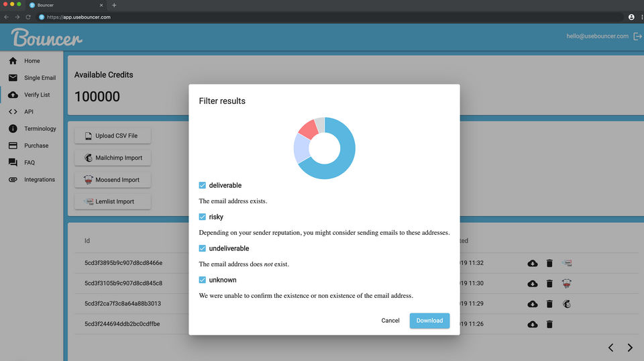Screen dimensions: 644x361
Task: Toggle the undeliverable checkbox
Action: [x=202, y=248]
